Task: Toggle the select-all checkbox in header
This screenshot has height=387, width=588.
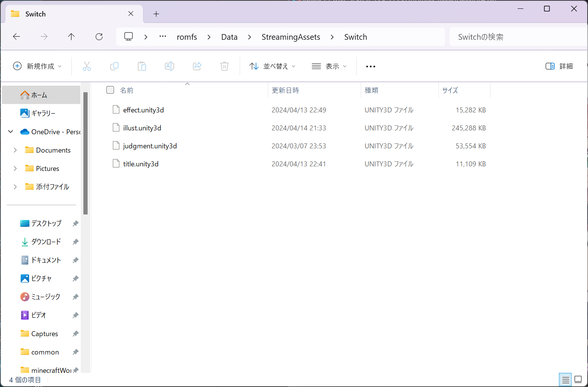Action: 110,90
